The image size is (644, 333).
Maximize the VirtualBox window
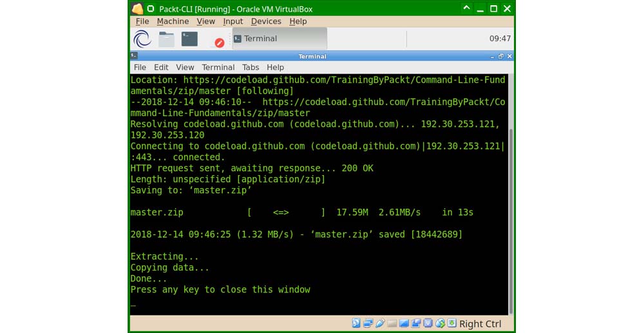point(494,8)
